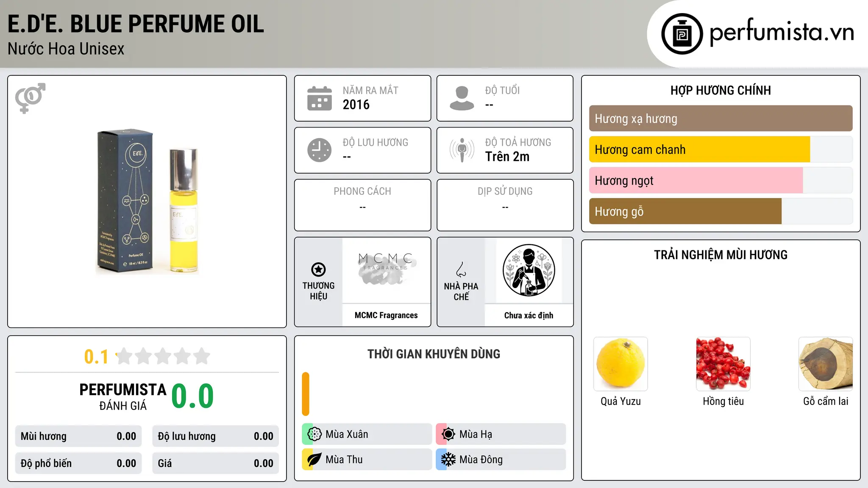The width and height of the screenshot is (868, 488).
Task: Select the Hồng tiêu note image
Action: (723, 364)
